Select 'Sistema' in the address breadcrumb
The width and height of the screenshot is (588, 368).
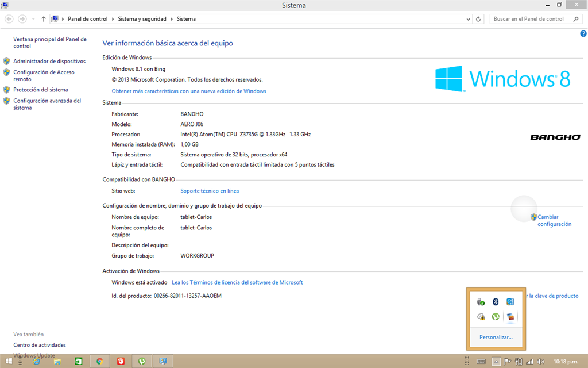coord(186,19)
